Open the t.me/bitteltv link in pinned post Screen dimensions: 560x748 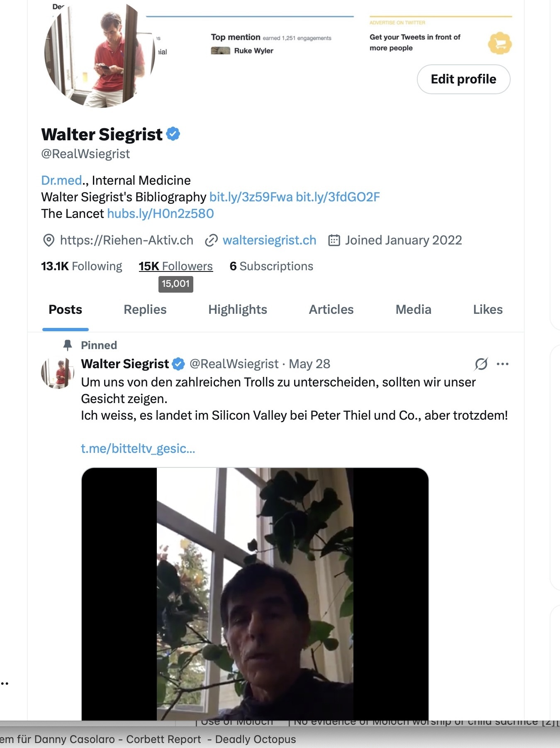click(138, 449)
